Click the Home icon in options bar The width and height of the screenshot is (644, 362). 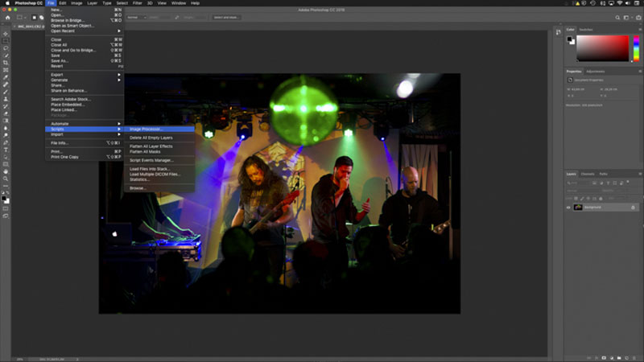tap(7, 18)
